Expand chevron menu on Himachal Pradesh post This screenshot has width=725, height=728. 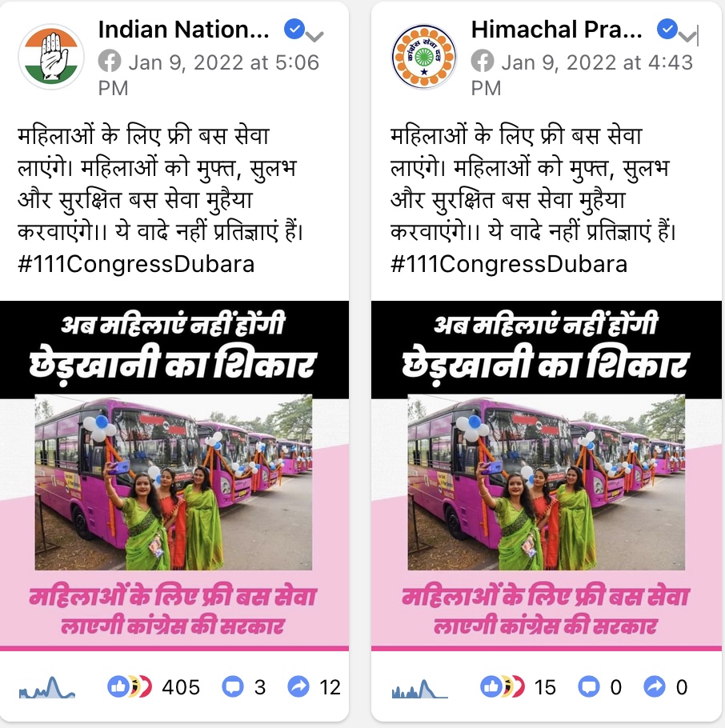687,36
